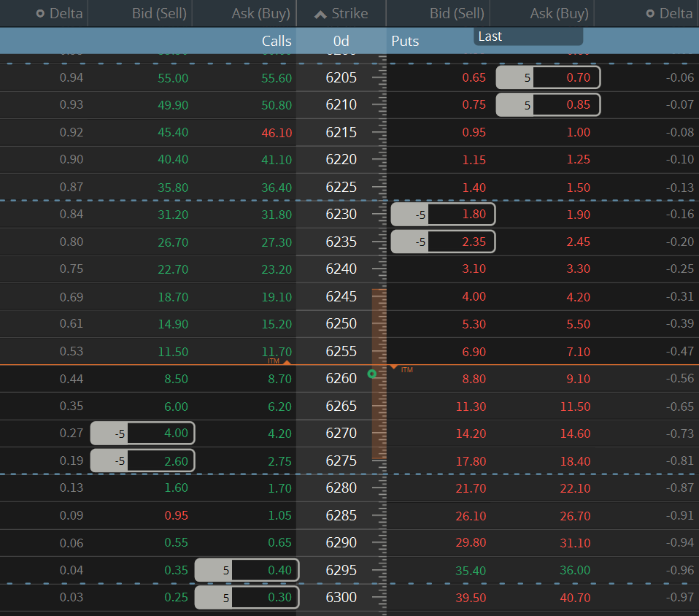699x616 pixels.
Task: Click the 6205 put ask order box 0.70
Action: [x=548, y=77]
